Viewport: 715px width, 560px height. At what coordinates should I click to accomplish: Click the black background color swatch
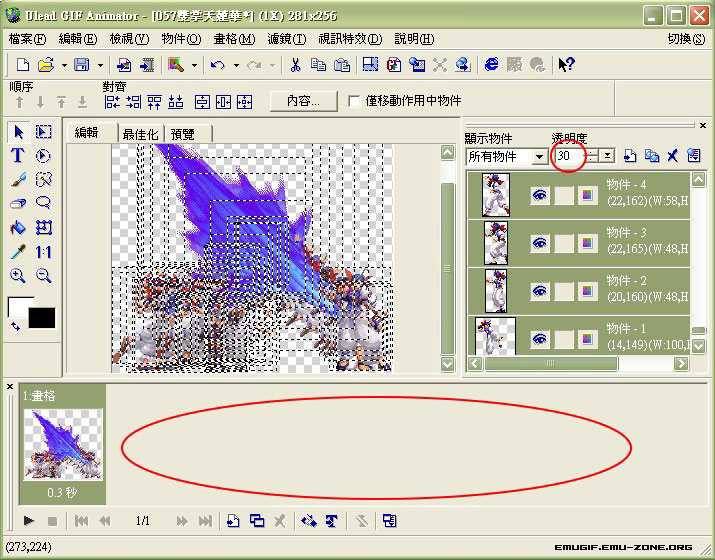pyautogui.click(x=42, y=318)
